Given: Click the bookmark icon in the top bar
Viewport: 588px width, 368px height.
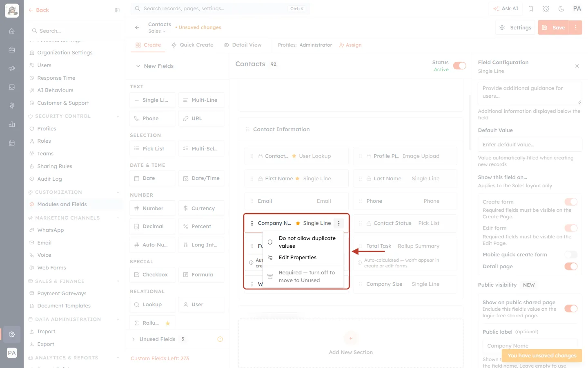Looking at the screenshot, I should point(531,9).
